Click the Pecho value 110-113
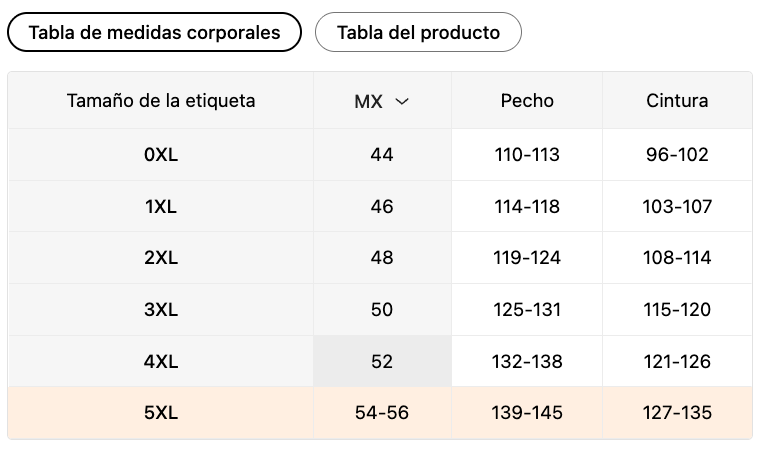This screenshot has height=462, width=780. click(527, 155)
